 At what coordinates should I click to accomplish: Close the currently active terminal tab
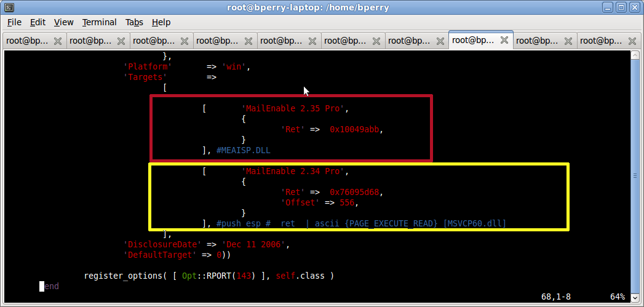[504, 40]
